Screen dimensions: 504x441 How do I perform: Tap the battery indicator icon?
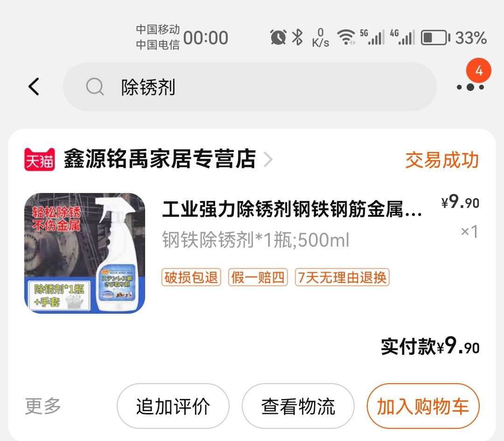coord(435,38)
